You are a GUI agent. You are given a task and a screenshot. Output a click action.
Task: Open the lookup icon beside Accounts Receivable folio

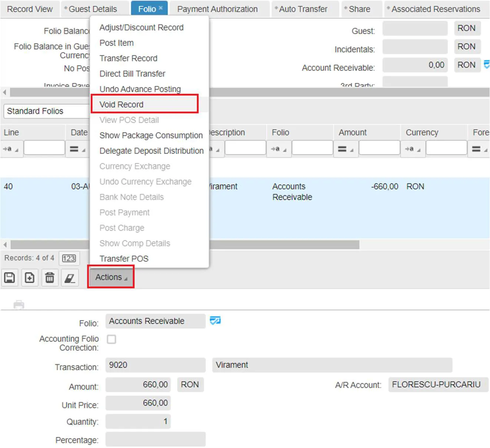point(215,321)
